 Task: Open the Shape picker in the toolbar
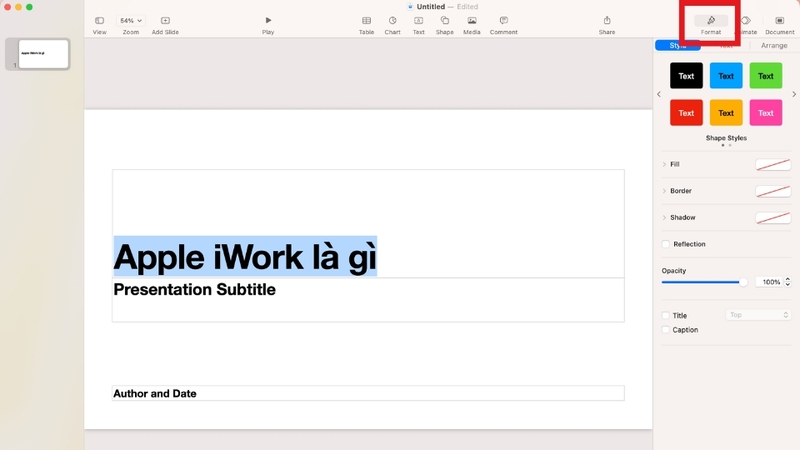pyautogui.click(x=444, y=20)
